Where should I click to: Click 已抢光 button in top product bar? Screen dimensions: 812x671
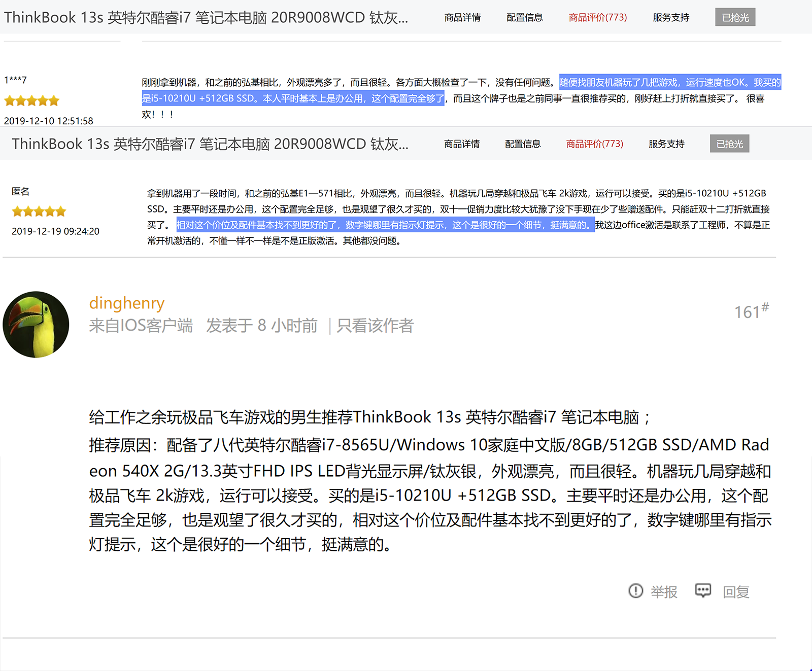(x=735, y=17)
